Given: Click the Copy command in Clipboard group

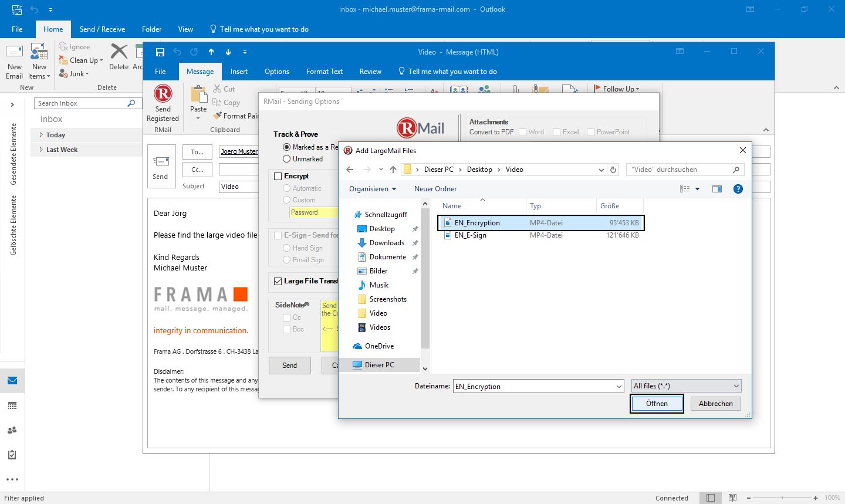Looking at the screenshot, I should (227, 102).
